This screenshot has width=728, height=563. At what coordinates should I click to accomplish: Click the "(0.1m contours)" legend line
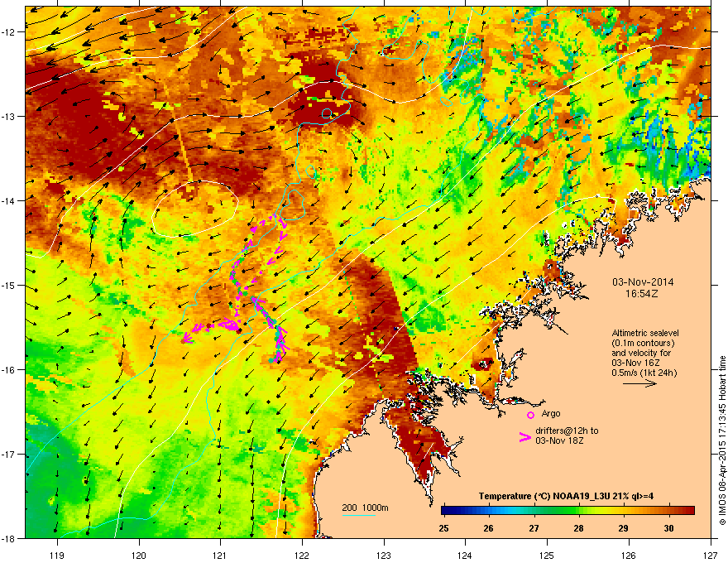coord(643,343)
